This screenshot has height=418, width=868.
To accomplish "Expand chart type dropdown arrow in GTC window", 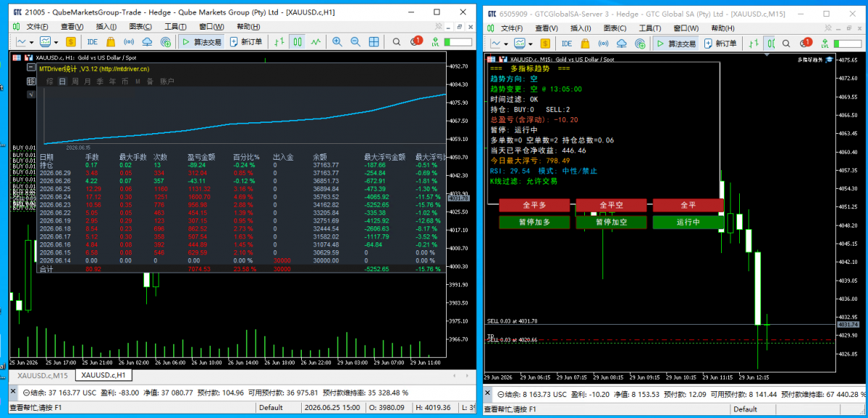I will pyautogui.click(x=505, y=43).
